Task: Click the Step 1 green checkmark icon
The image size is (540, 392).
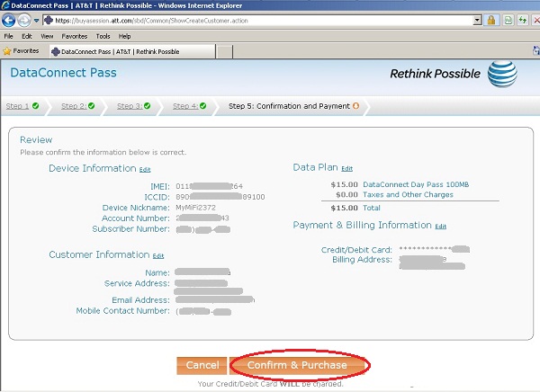Action: 35,106
